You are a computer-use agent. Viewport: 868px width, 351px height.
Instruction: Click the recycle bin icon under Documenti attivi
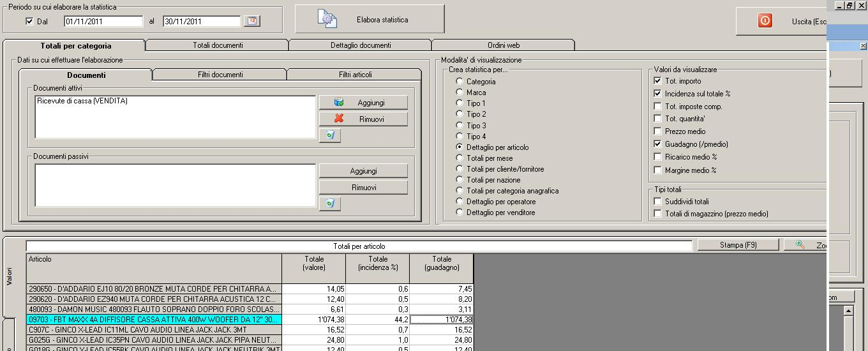point(330,135)
